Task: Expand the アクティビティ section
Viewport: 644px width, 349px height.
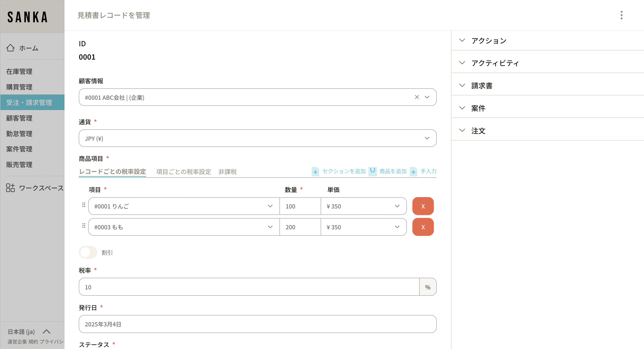Action: pos(495,63)
